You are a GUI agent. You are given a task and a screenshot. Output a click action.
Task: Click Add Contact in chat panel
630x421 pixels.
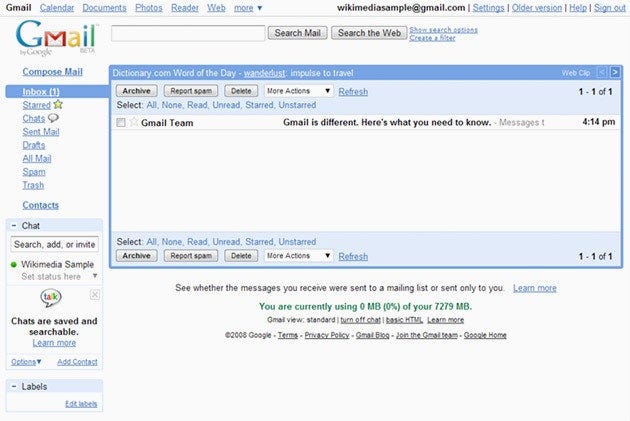tap(77, 362)
